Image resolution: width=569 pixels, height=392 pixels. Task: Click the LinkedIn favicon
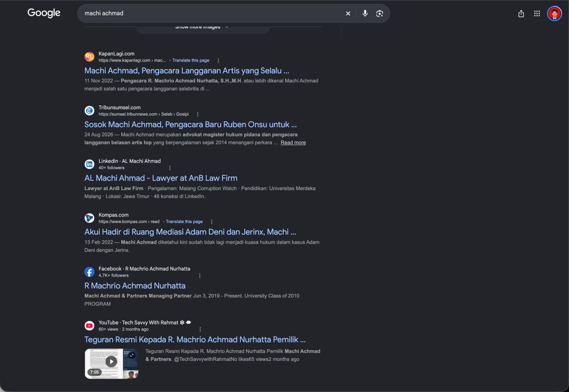coord(89,164)
